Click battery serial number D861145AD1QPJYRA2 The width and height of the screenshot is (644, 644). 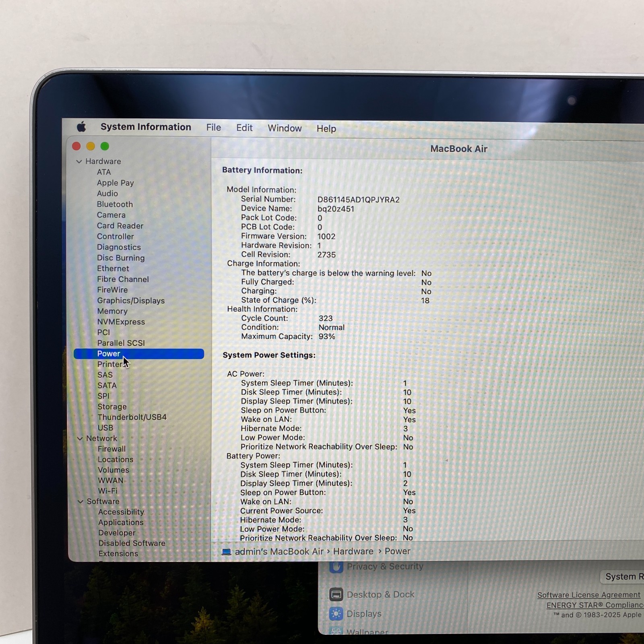click(358, 200)
